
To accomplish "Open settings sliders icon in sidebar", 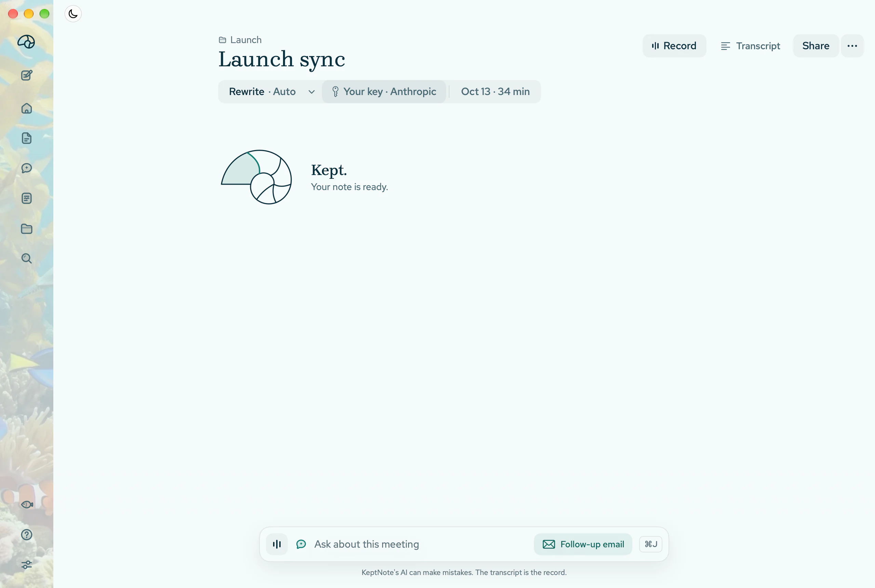I will 27,564.
